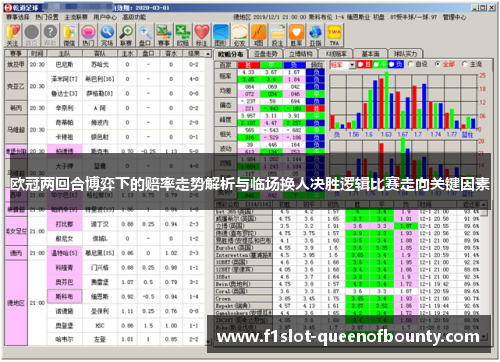
Task: Select the 埃及甲 league cell
Action: coord(16,64)
